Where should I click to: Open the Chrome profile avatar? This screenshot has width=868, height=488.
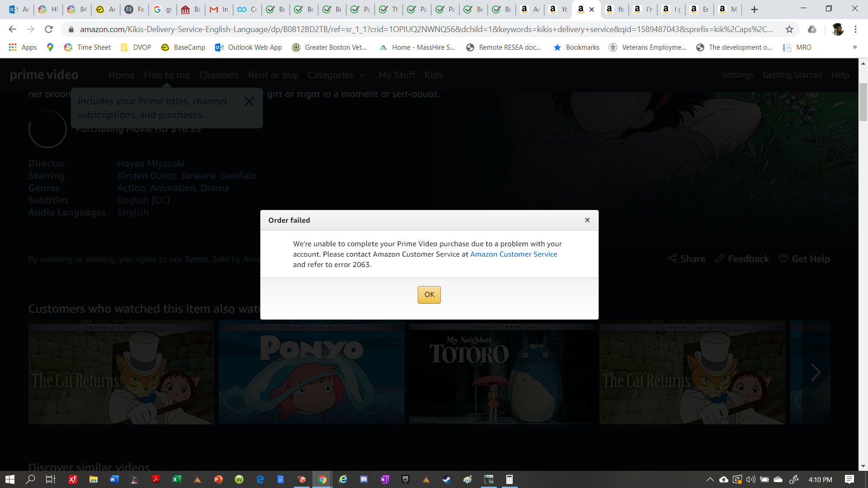pos(837,29)
